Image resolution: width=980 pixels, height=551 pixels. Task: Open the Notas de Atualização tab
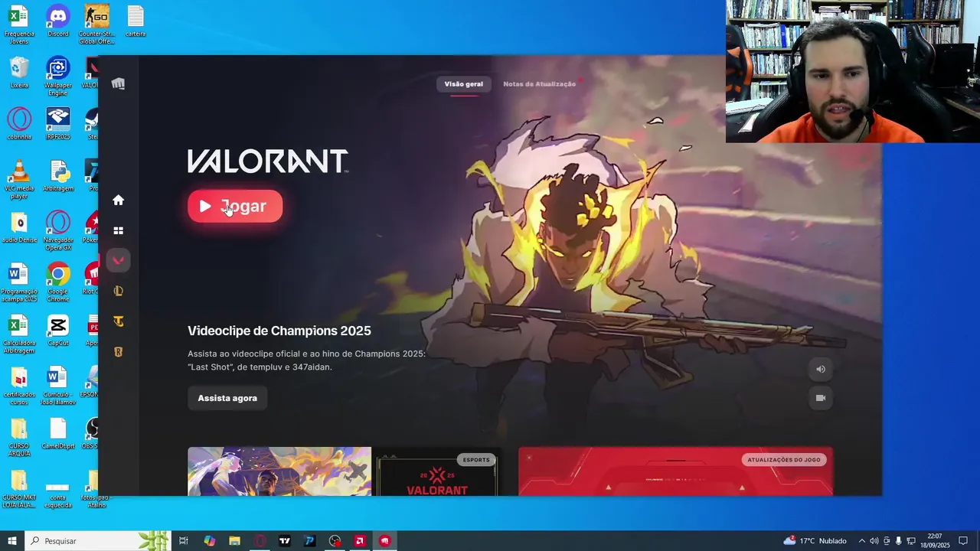(539, 83)
